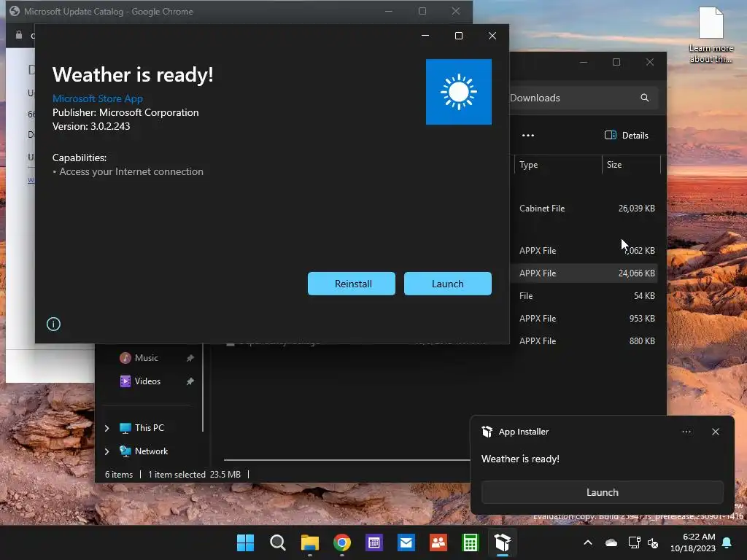
Task: Sort by the Size column header
Action: click(x=631, y=165)
